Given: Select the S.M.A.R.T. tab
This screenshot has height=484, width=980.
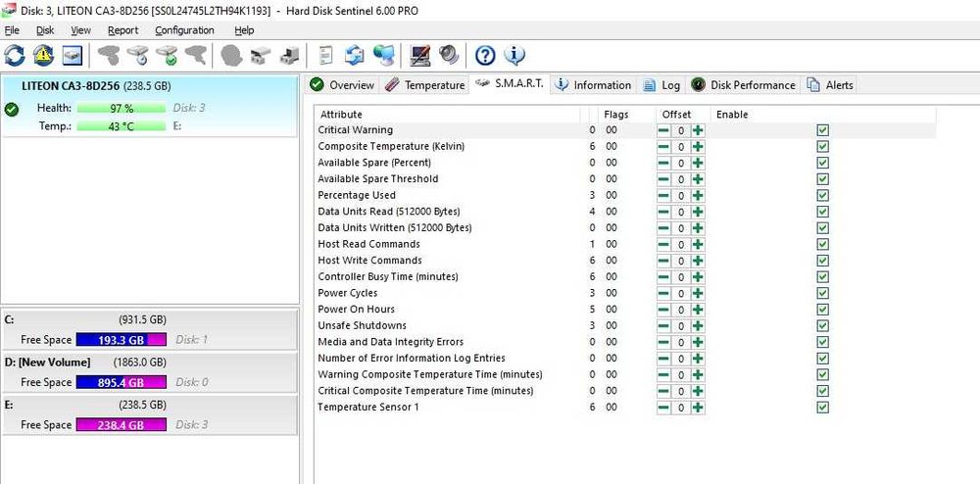Looking at the screenshot, I should tap(510, 83).
